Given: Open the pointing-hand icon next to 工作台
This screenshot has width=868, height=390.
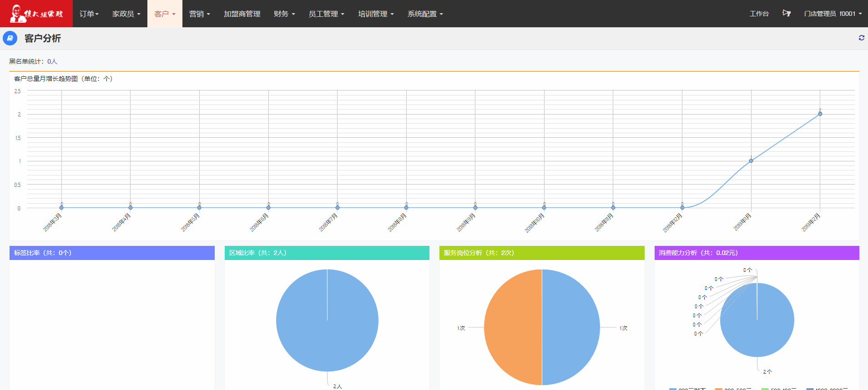Looking at the screenshot, I should tap(787, 13).
